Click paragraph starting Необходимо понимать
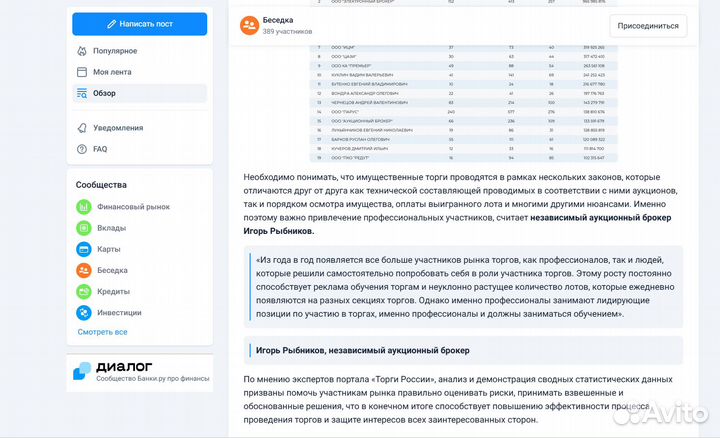 coord(461,204)
